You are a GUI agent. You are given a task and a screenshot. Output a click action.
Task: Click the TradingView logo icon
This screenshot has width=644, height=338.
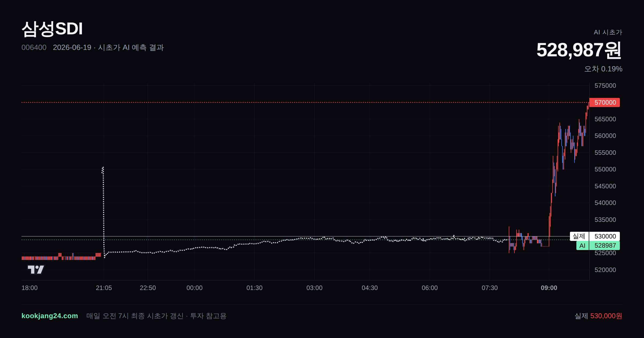point(36,269)
